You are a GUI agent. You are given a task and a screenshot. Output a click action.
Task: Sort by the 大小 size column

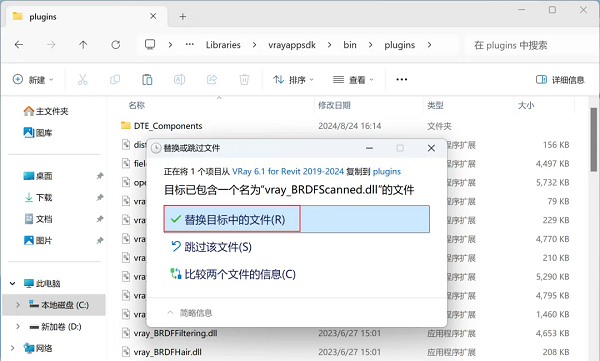pyautogui.click(x=526, y=105)
